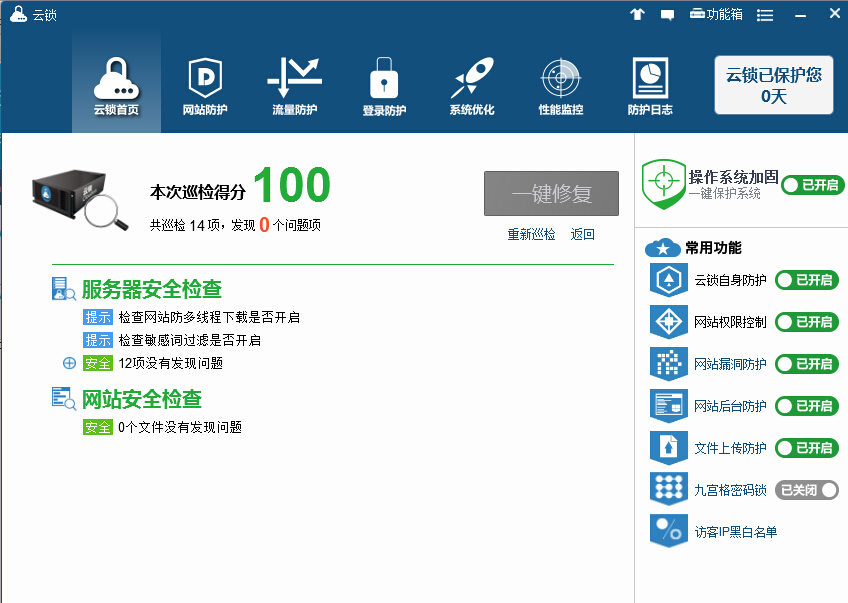Open the 功能箱 toolbox menu
Viewport: 848px width, 603px height.
[x=717, y=14]
